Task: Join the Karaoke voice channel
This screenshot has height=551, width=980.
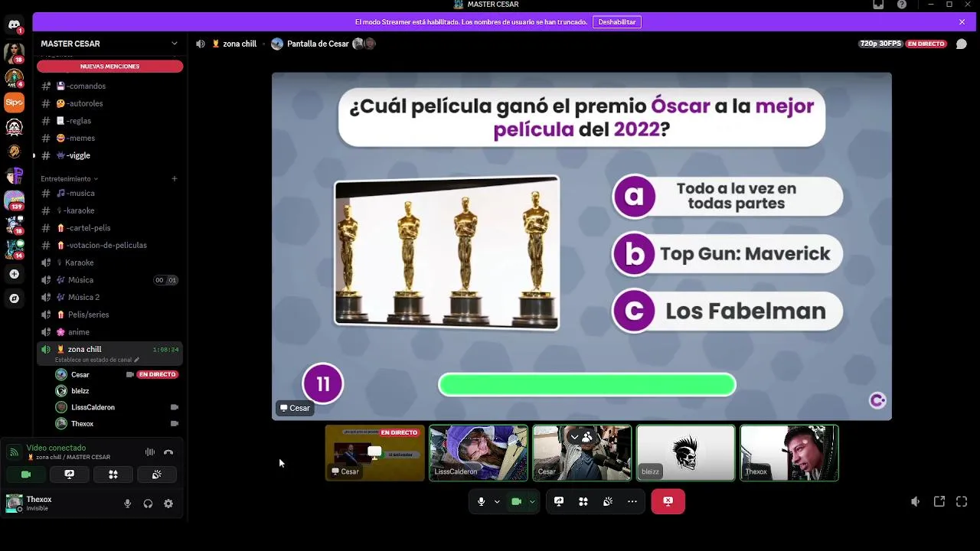Action: coord(109,262)
